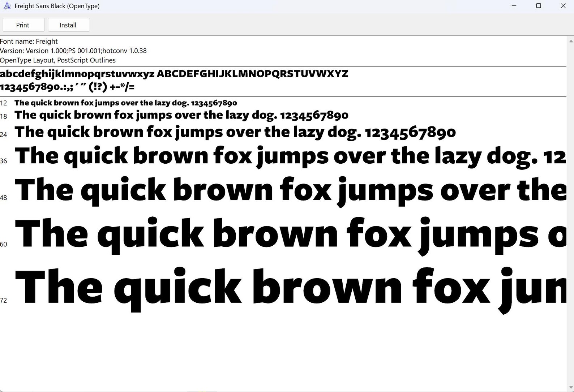Image resolution: width=574 pixels, height=392 pixels.
Task: Click the scrollbar down arrow
Action: [571, 387]
